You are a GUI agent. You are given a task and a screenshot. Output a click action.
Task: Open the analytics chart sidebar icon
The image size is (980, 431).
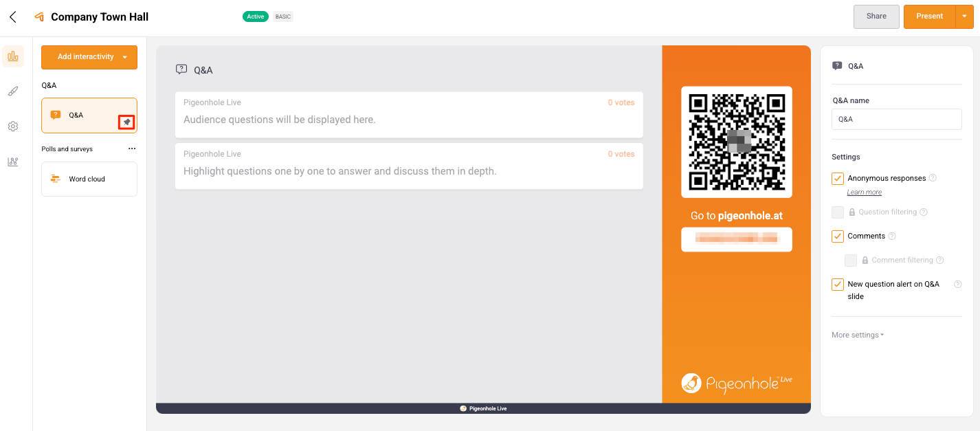click(x=13, y=162)
